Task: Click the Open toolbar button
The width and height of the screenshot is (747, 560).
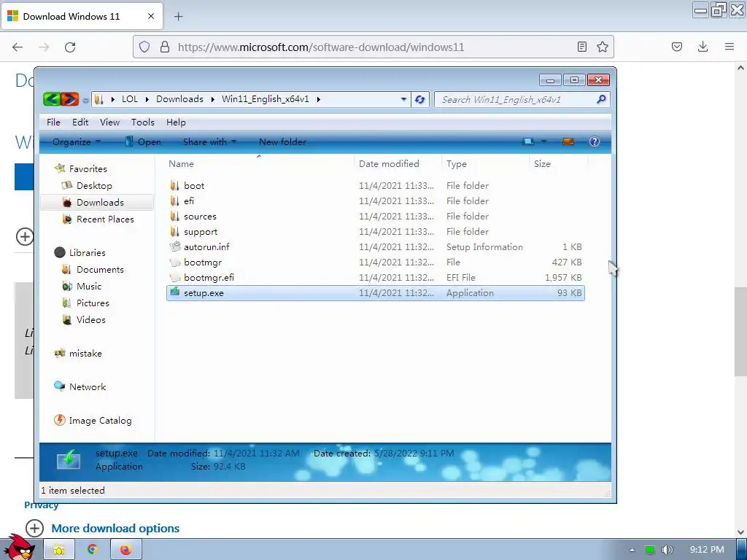Action: coord(143,142)
